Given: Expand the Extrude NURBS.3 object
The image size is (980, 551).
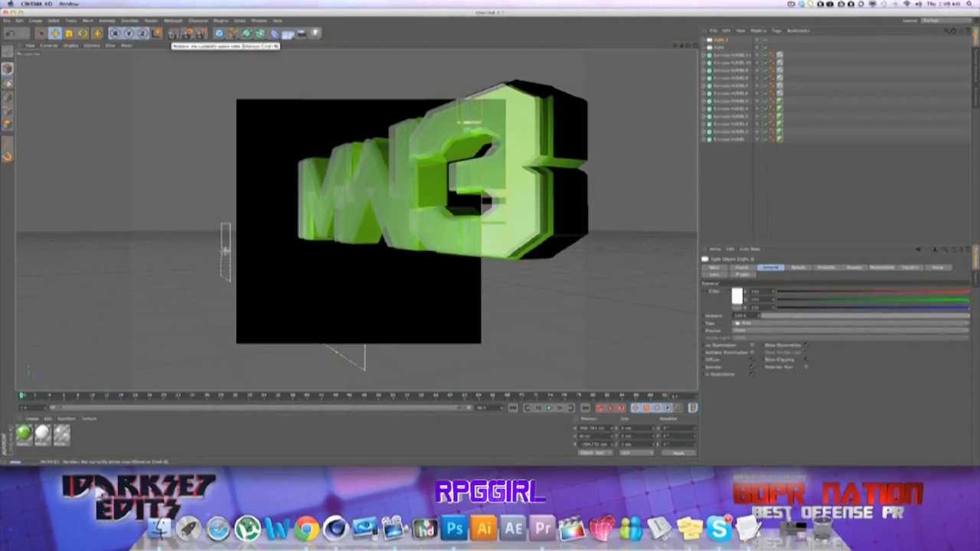Looking at the screenshot, I should [703, 116].
